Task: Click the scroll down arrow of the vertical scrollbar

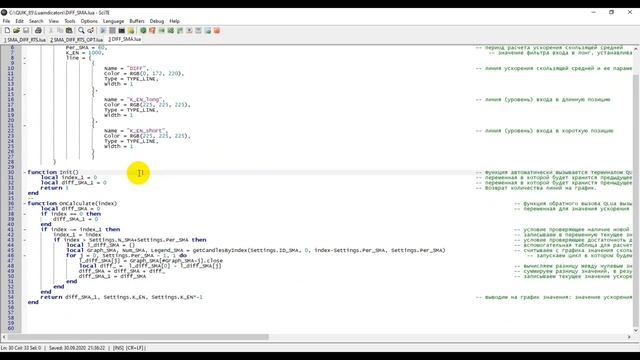Action: point(636,330)
